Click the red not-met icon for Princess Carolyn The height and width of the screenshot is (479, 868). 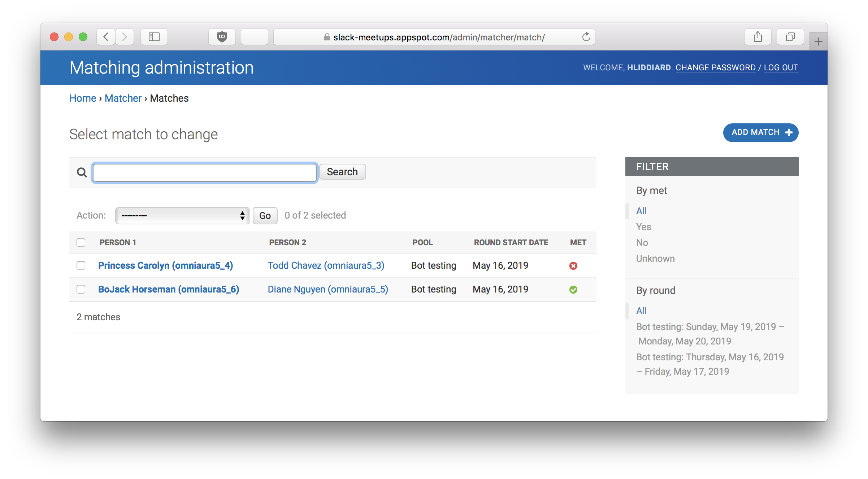point(573,266)
